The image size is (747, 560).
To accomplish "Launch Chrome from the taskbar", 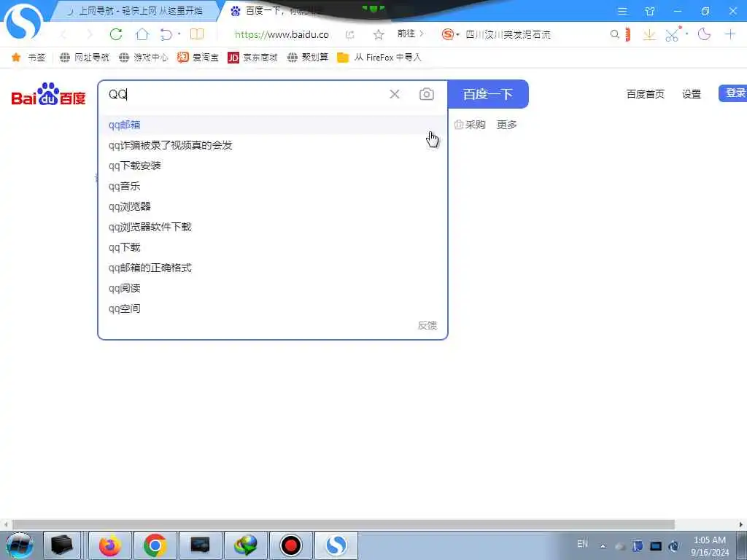I will click(x=155, y=545).
